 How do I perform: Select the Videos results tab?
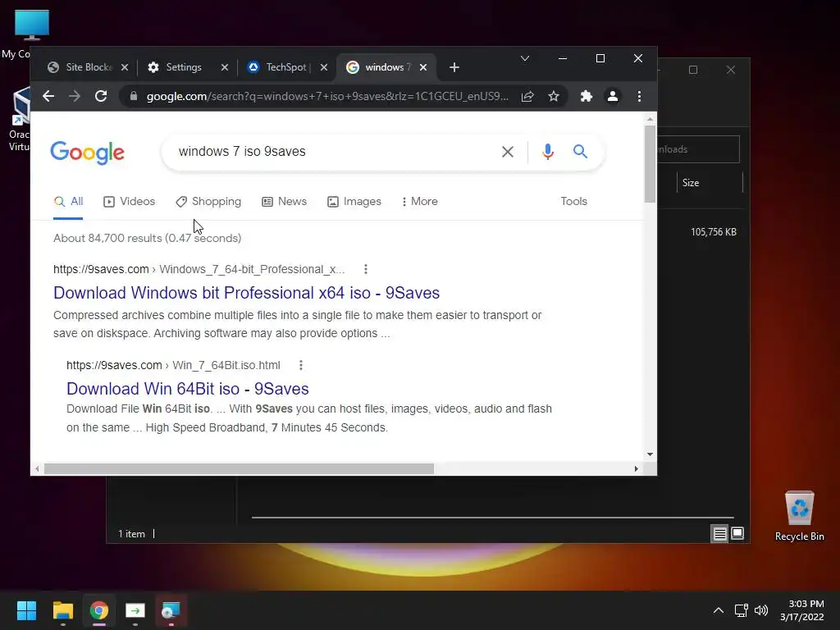[129, 202]
